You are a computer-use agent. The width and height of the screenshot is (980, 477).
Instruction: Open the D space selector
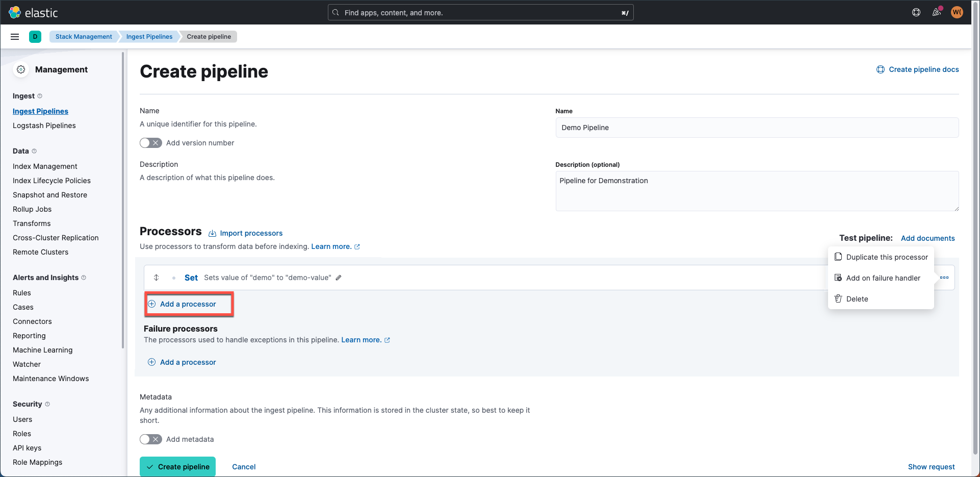pyautogui.click(x=35, y=36)
